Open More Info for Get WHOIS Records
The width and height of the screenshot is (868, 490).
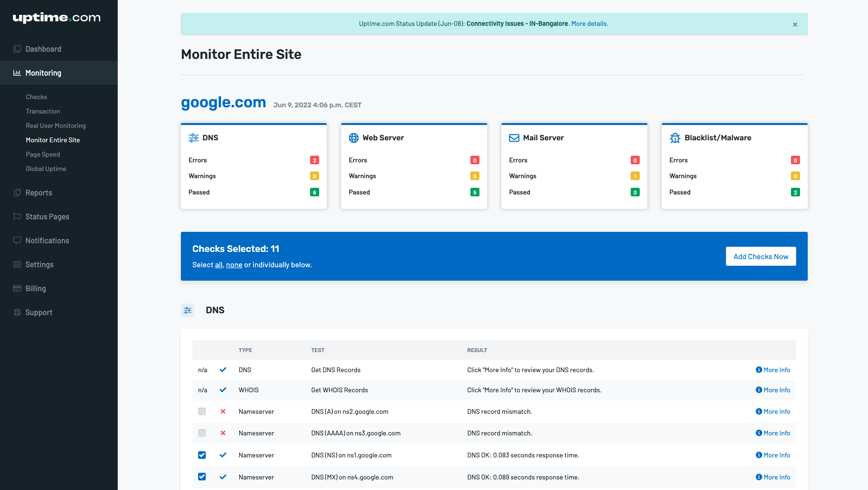pos(773,390)
